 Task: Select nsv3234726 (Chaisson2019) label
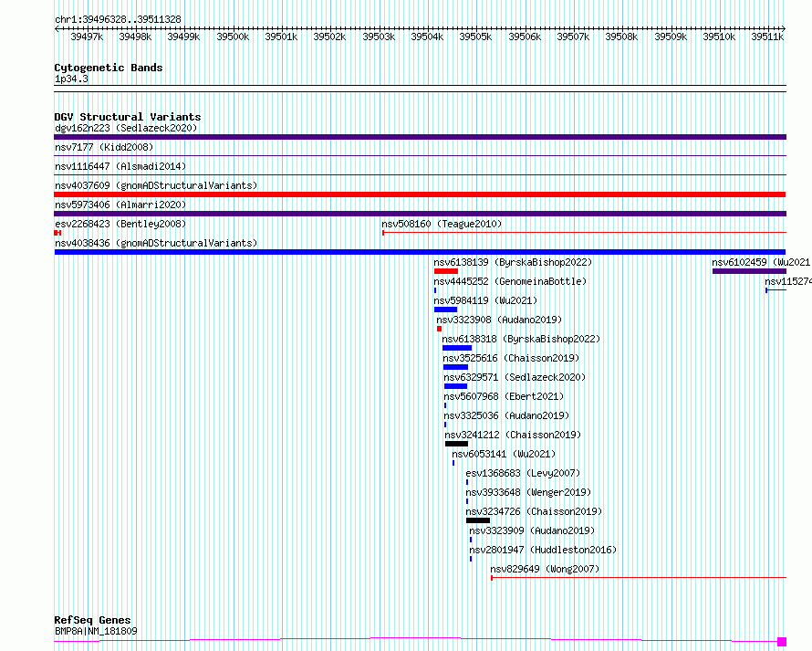[534, 511]
